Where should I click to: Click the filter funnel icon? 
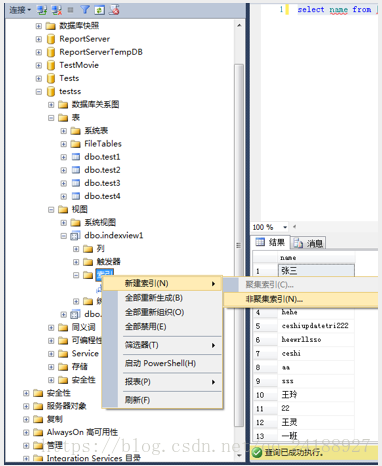point(85,10)
